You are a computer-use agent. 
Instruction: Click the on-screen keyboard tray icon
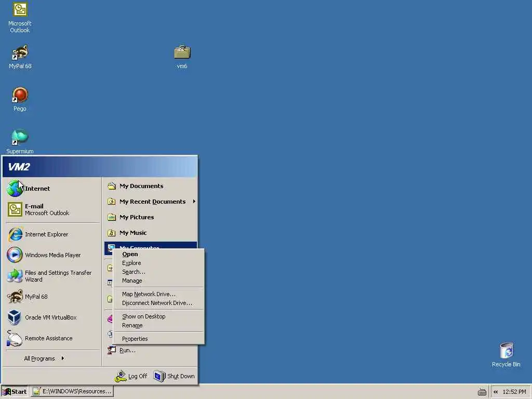[x=482, y=392]
